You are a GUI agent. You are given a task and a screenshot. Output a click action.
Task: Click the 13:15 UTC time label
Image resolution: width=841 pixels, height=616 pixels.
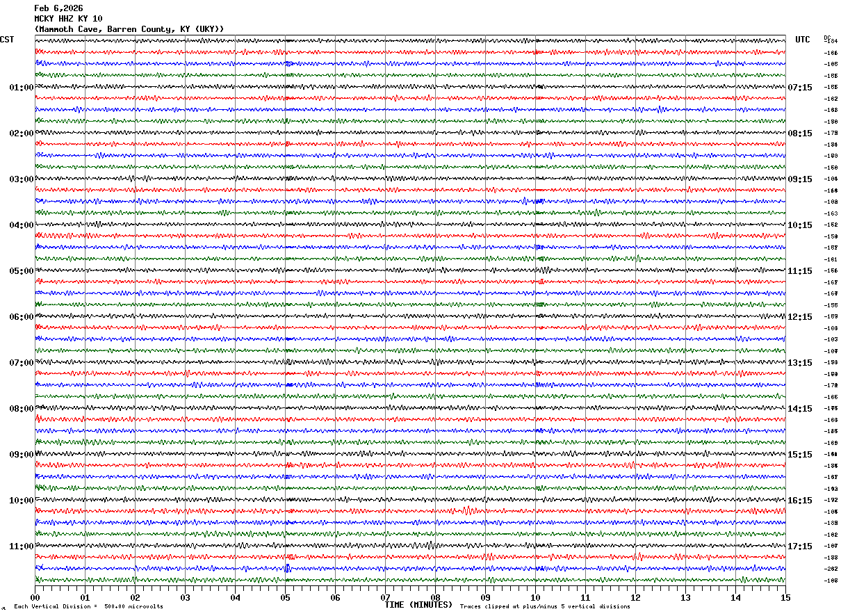click(x=800, y=363)
